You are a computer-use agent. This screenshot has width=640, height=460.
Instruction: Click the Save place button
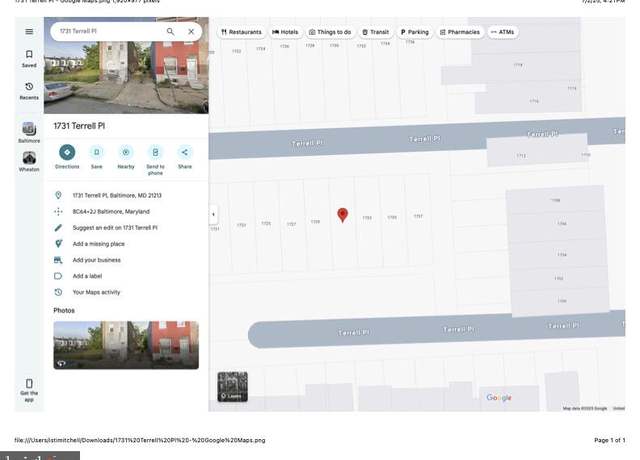(97, 157)
